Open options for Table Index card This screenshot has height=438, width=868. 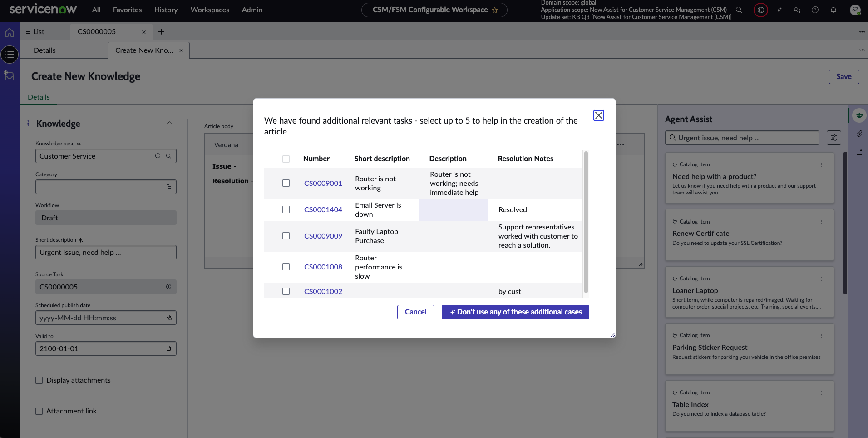tap(822, 393)
